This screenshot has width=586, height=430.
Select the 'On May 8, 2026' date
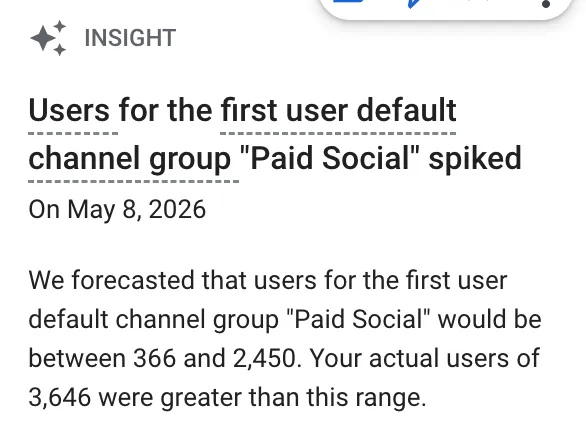tap(117, 209)
